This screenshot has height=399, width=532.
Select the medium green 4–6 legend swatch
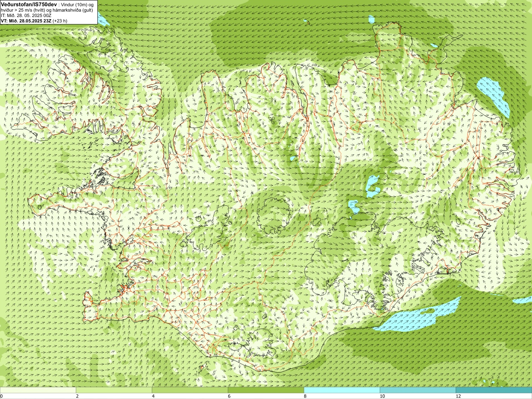[190, 390]
